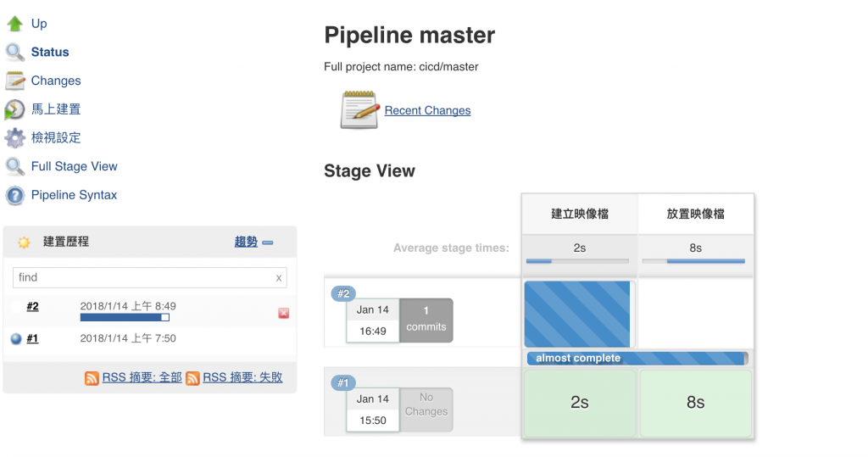Click the 1 commits box for build #2

[426, 320]
